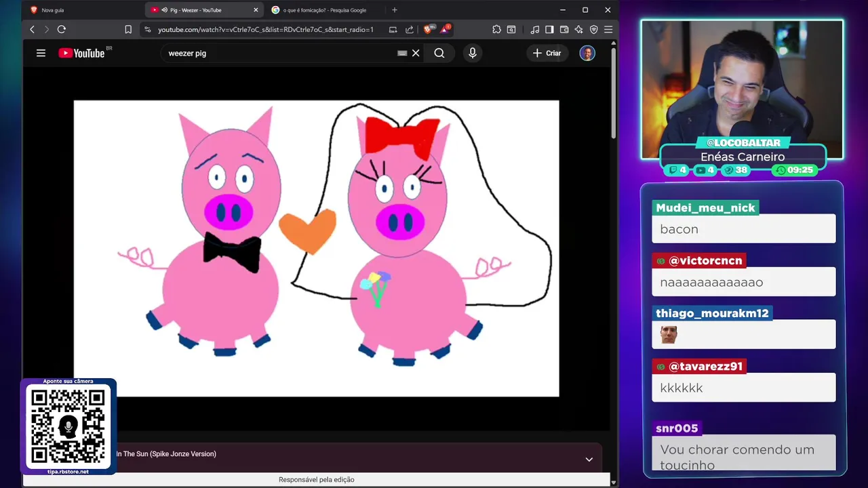Mute the audio on the Pig - Weezer tab
Image resolution: width=868 pixels, height=488 pixels.
point(164,10)
